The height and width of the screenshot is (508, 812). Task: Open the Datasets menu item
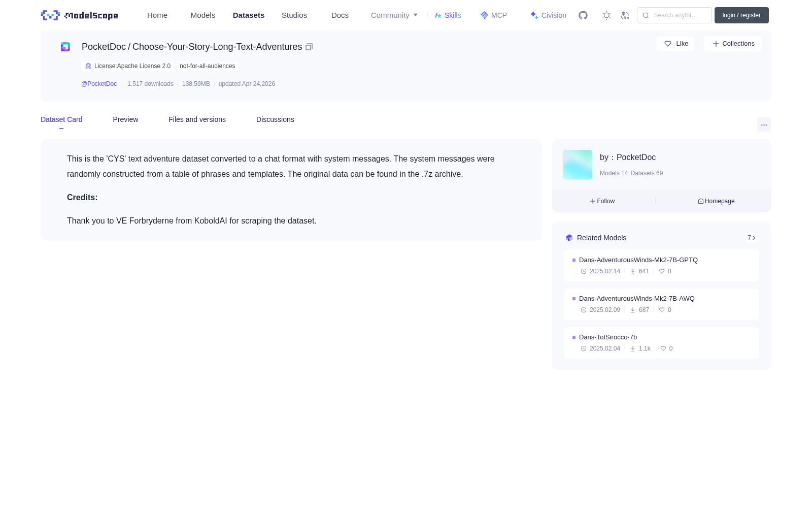pos(249,15)
